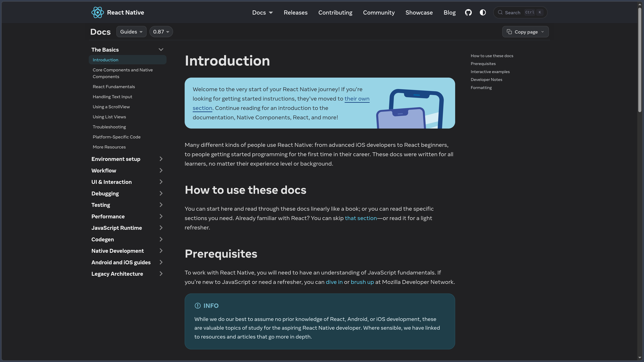Expand Copy page options arrow
The width and height of the screenshot is (644, 362).
[x=543, y=32]
